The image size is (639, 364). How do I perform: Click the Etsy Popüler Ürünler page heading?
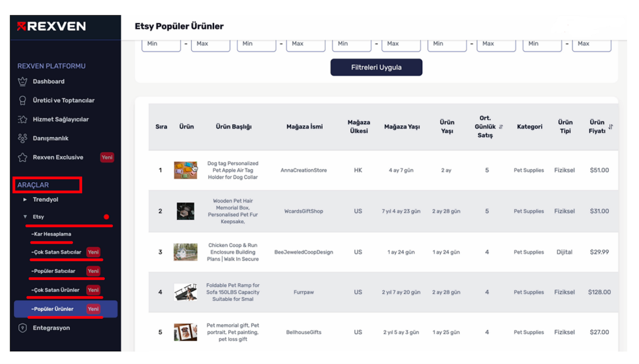point(179,26)
